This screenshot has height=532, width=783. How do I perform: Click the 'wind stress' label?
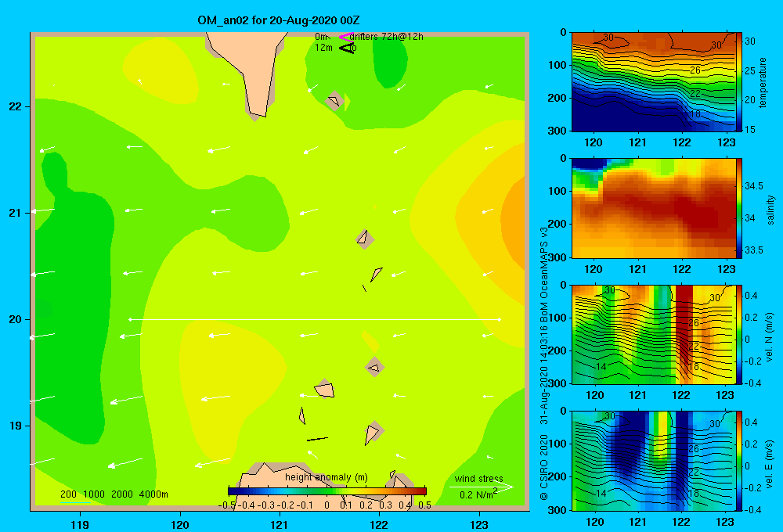point(478,478)
